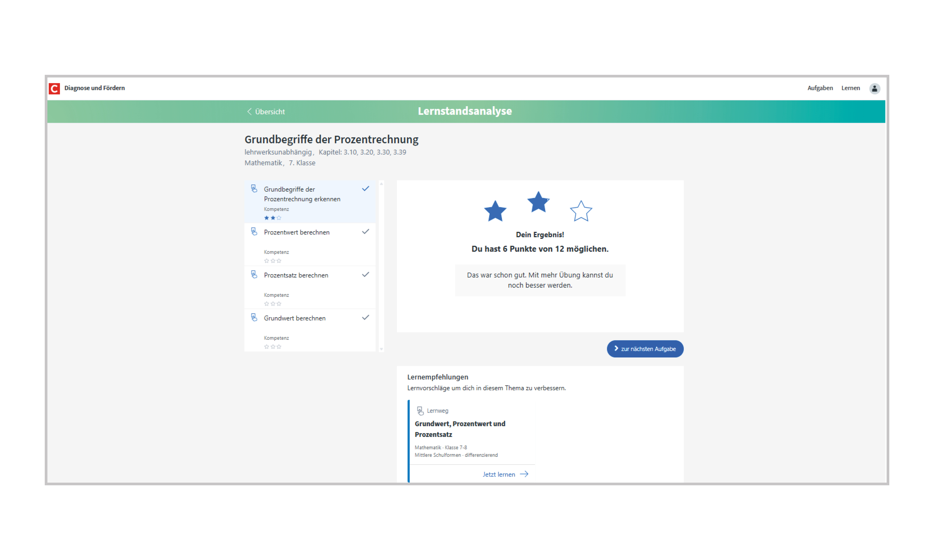Viewport: 934px width, 560px height.
Task: Select Grundbegriffe der Prozentrechnung erkennen item
Action: (302, 194)
